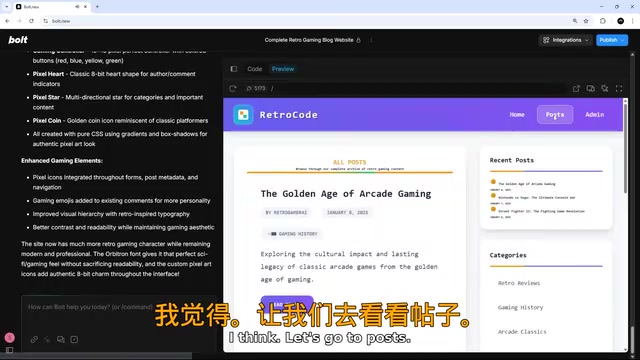Open preview in new tab icon
The height and width of the screenshot is (360, 640).
point(576,88)
